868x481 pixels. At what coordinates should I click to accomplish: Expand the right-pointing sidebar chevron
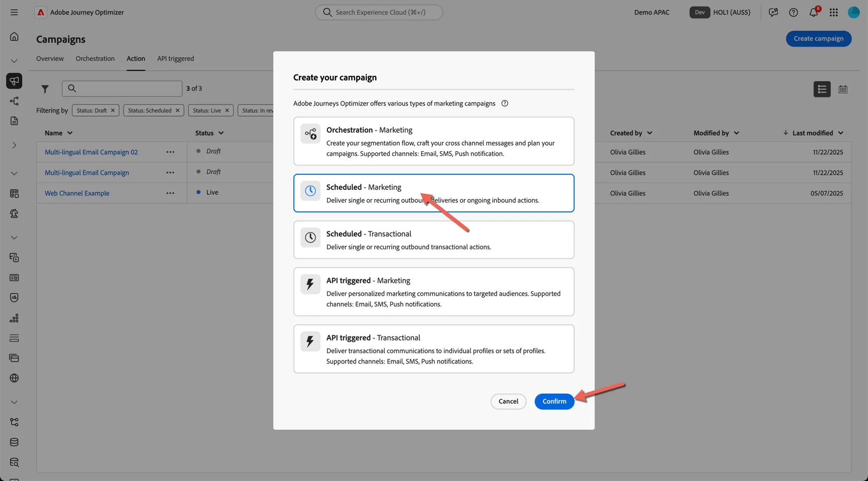pos(14,145)
